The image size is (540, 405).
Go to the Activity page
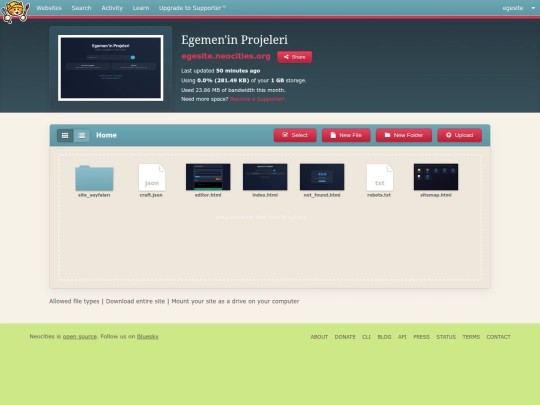tap(112, 8)
